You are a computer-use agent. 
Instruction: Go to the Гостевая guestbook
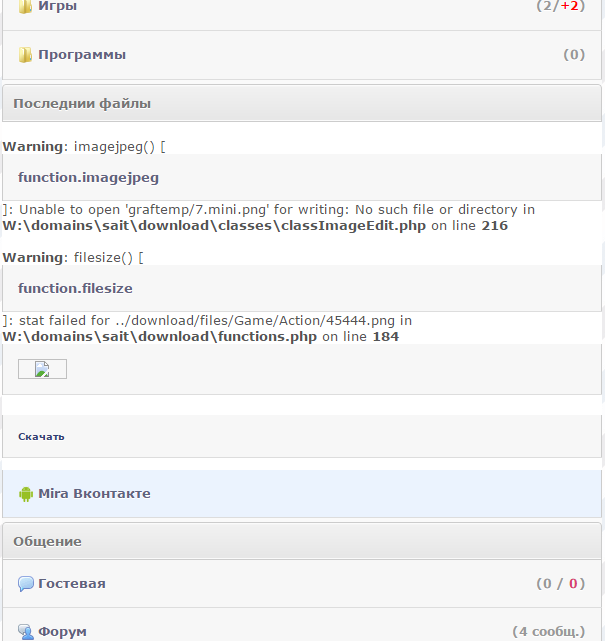tap(72, 583)
